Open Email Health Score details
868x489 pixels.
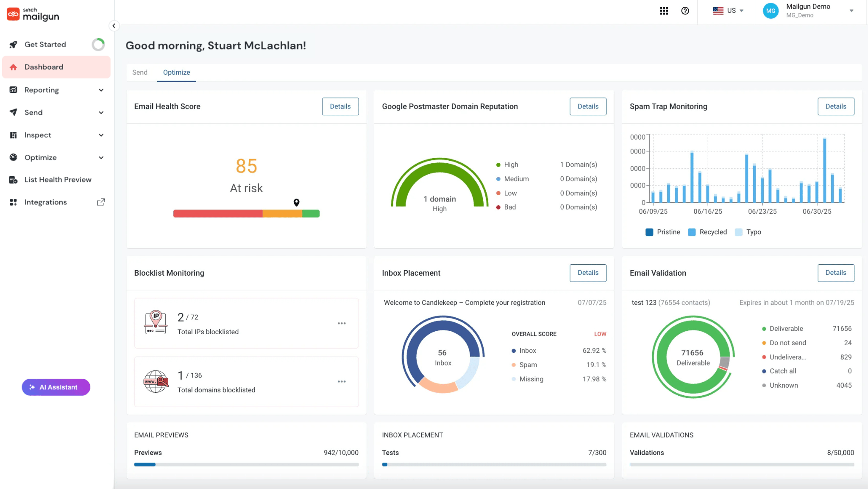click(340, 106)
